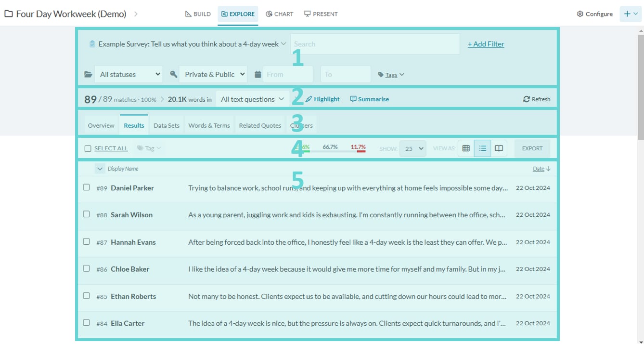Screen dimensions: 644x344
Task: Click the Summarise button
Action: (x=370, y=99)
